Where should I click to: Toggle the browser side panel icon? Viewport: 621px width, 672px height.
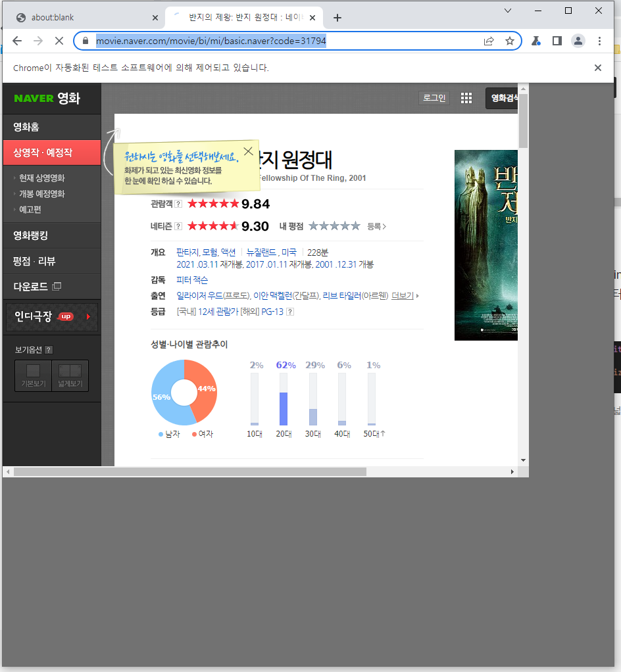click(x=557, y=41)
